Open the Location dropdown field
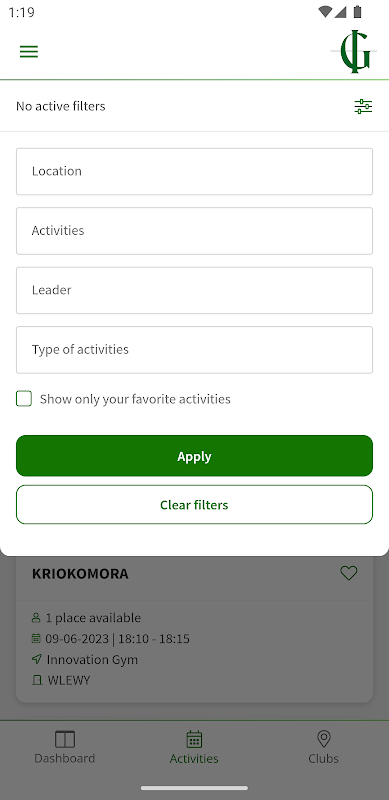This screenshot has width=389, height=800. point(194,171)
